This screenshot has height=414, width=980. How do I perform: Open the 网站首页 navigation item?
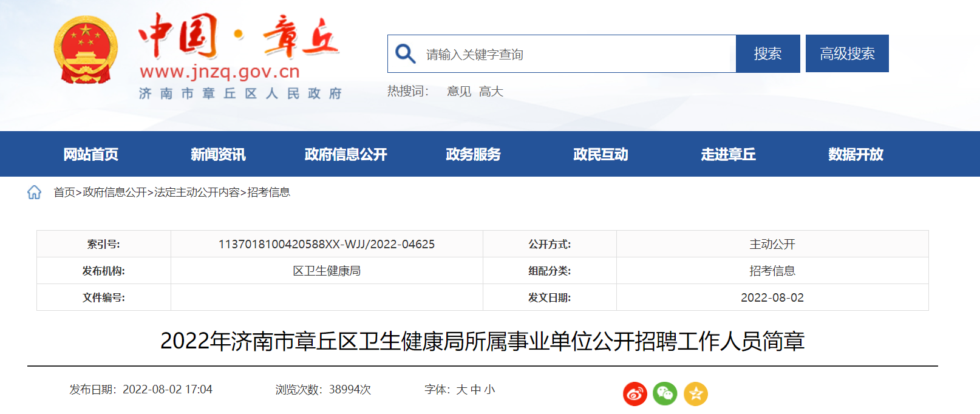coord(91,154)
